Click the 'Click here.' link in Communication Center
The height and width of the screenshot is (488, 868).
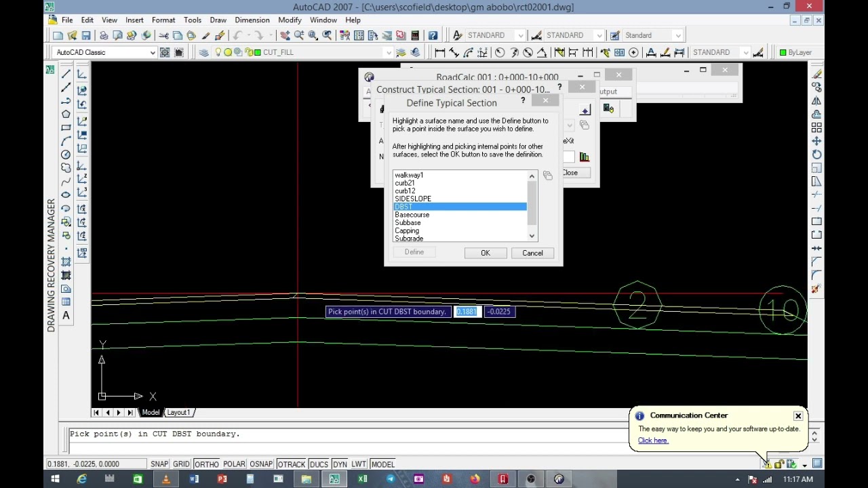point(653,441)
